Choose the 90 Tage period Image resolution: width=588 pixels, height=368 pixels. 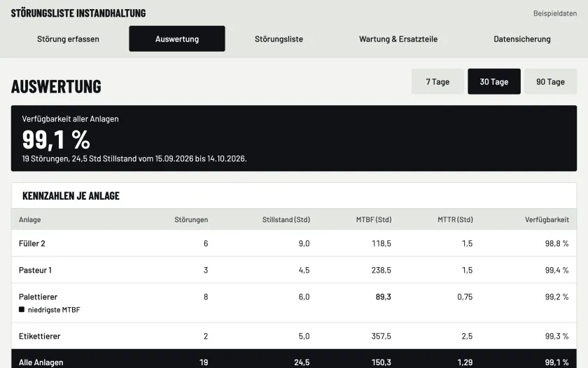click(x=550, y=81)
